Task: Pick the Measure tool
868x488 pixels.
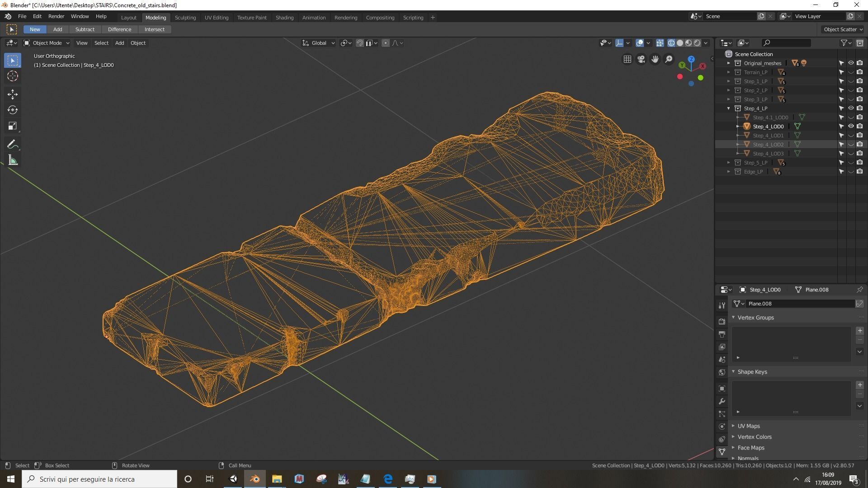Action: [x=13, y=160]
